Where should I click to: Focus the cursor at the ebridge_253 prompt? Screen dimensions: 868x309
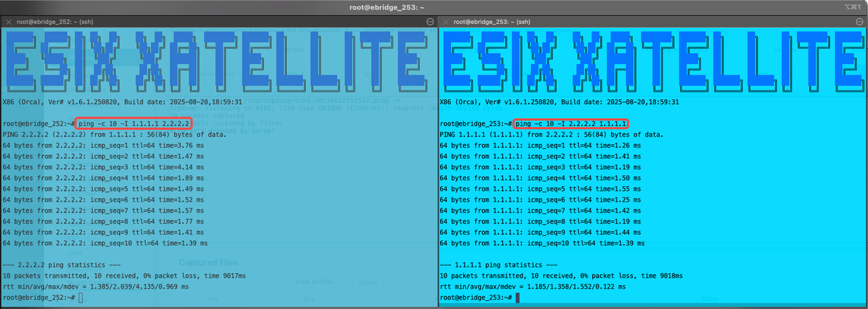(x=518, y=298)
